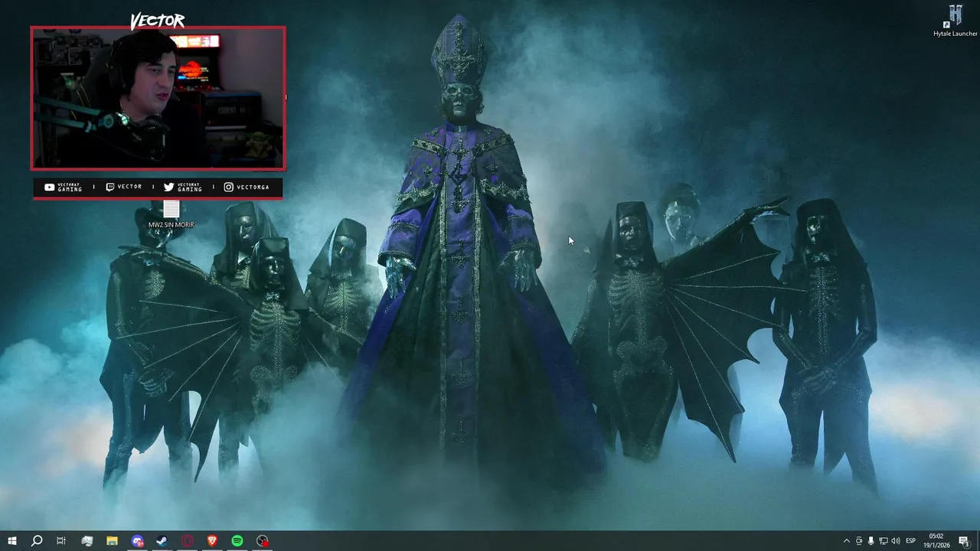980x551 pixels.
Task: Open the notification action center
Action: (x=964, y=541)
